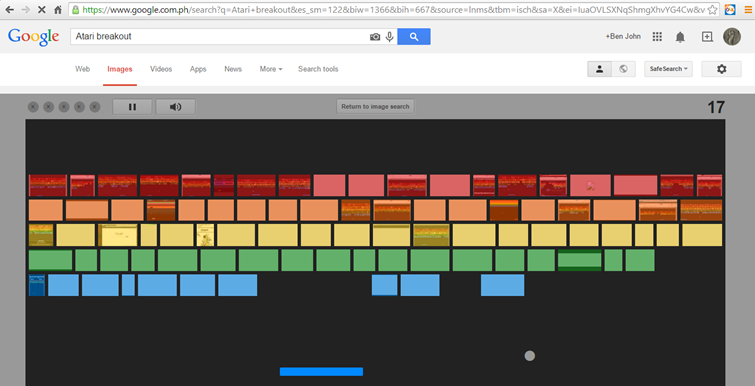This screenshot has width=755, height=386.
Task: Expand the More search categories menu
Action: (271, 69)
